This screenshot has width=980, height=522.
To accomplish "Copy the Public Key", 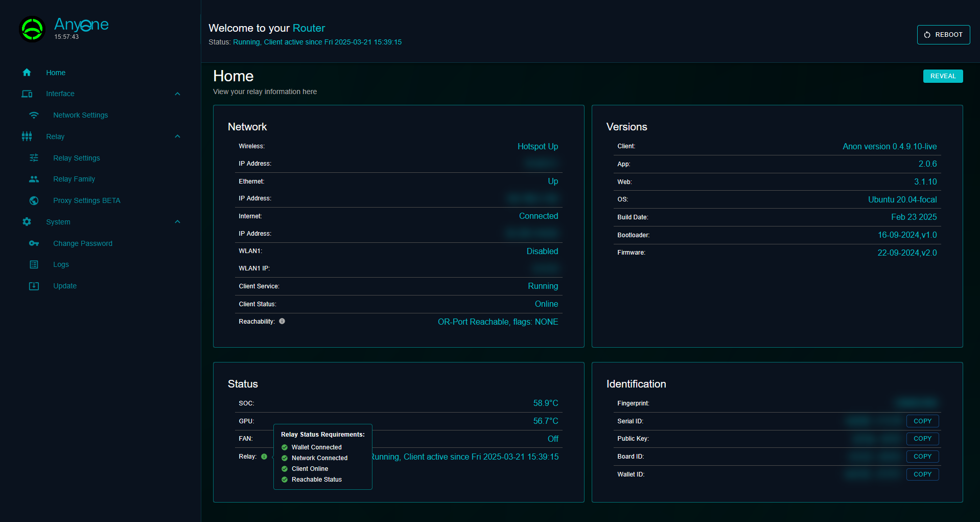I will pos(922,439).
